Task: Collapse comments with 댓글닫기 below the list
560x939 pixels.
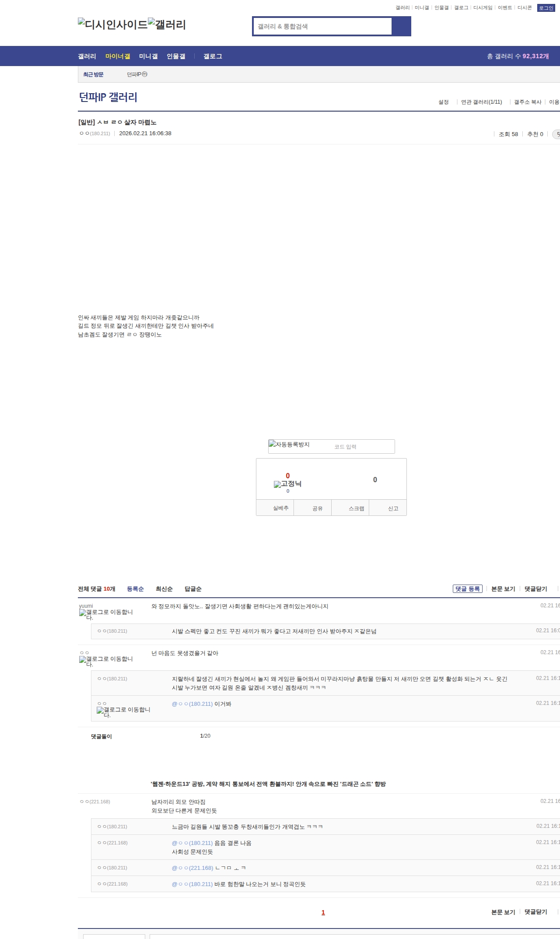Action: coord(536,912)
